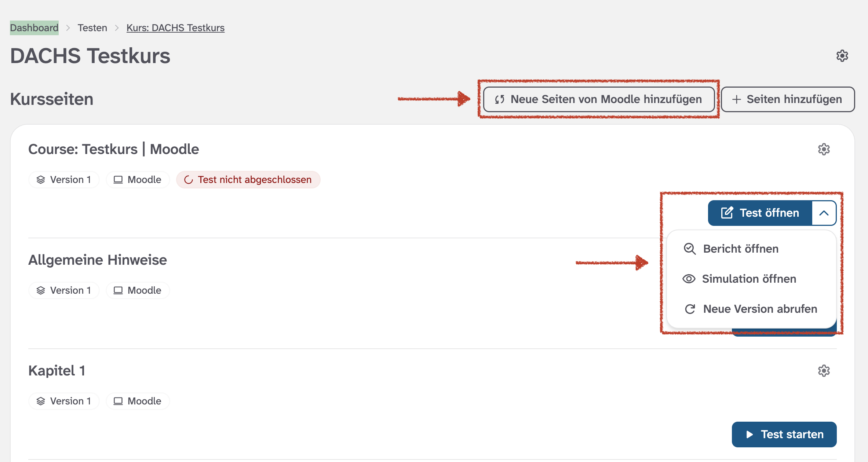Viewport: 868px width, 462px height.
Task: Go to Dashboard breadcrumb link
Action: click(x=34, y=28)
